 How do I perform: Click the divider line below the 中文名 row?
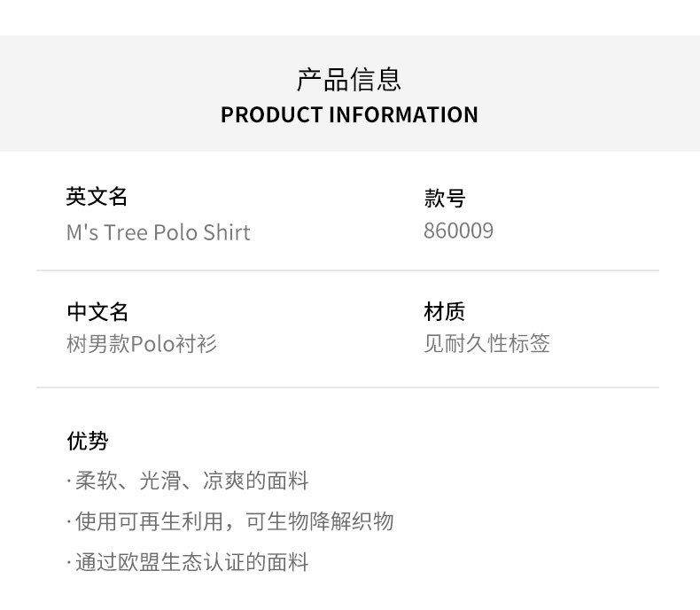point(347,387)
